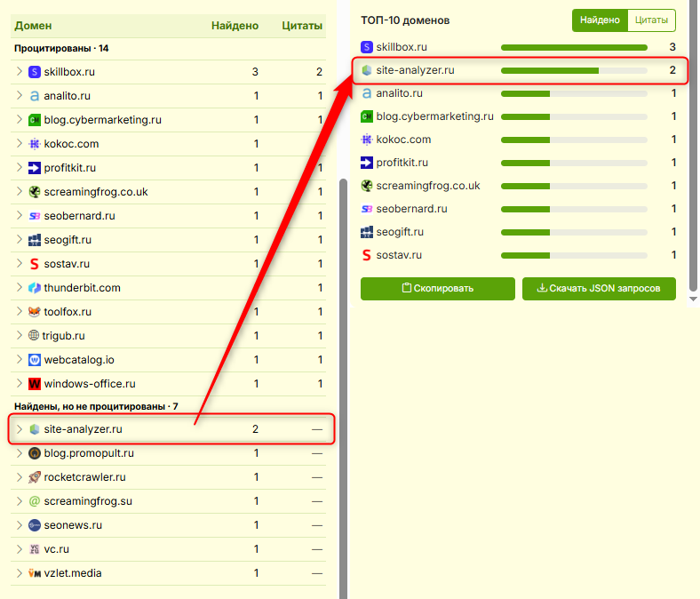Expand the analito.ru row
The width and height of the screenshot is (700, 599).
click(x=20, y=96)
